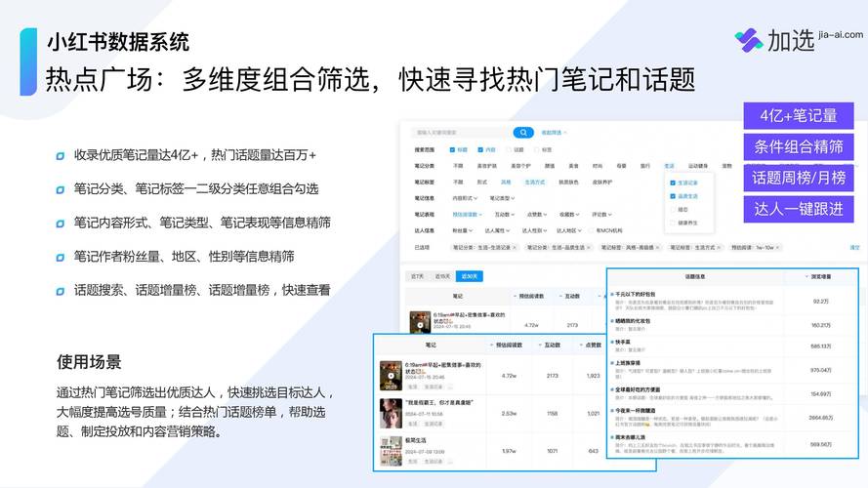The image size is (868, 488).
Task: Open the 达人属性 dropdown
Action: click(x=497, y=230)
